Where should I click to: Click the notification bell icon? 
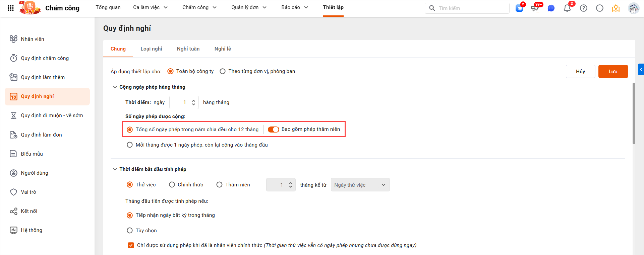point(567,8)
